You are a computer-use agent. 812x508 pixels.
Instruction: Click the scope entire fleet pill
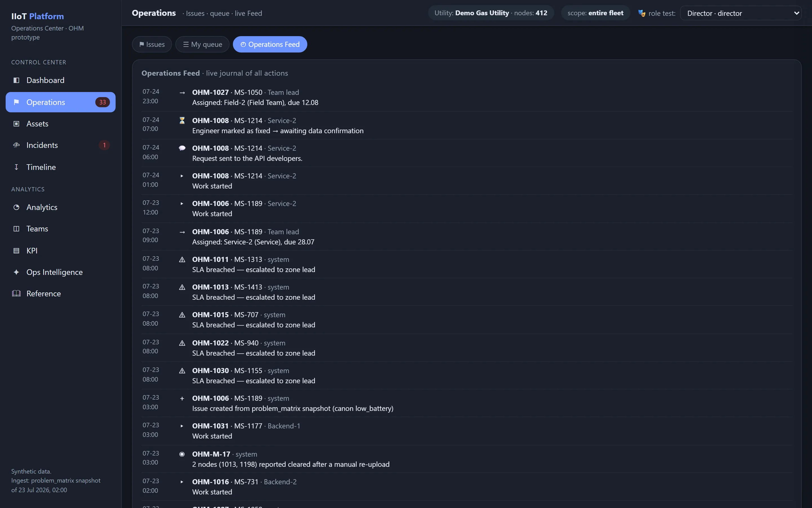pyautogui.click(x=595, y=13)
